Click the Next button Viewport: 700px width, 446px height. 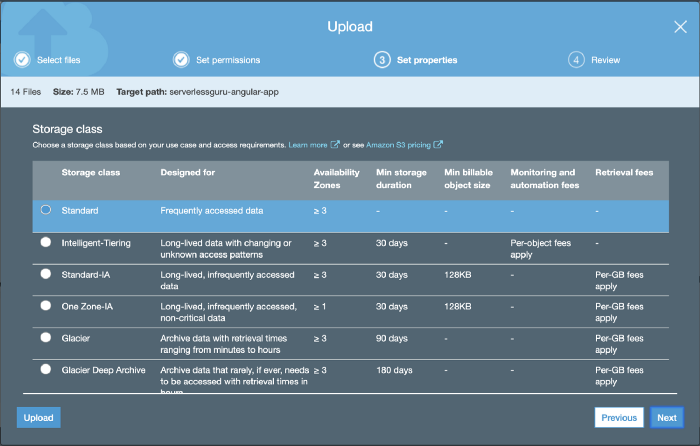click(x=667, y=417)
